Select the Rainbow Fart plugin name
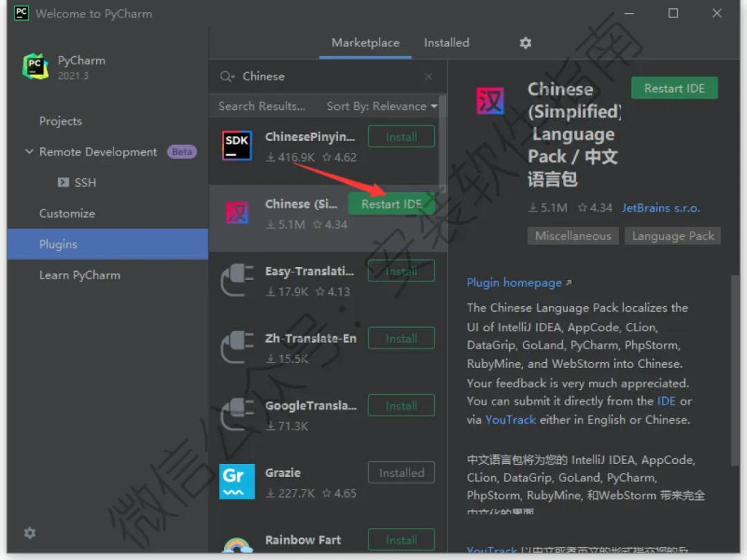Viewport: 747px width, 560px height. tap(303, 540)
